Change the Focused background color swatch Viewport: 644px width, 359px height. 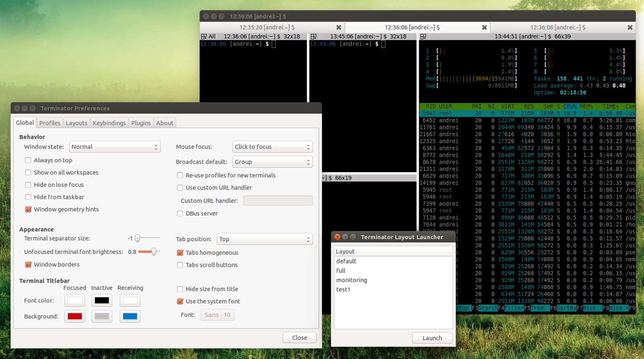[75, 316]
